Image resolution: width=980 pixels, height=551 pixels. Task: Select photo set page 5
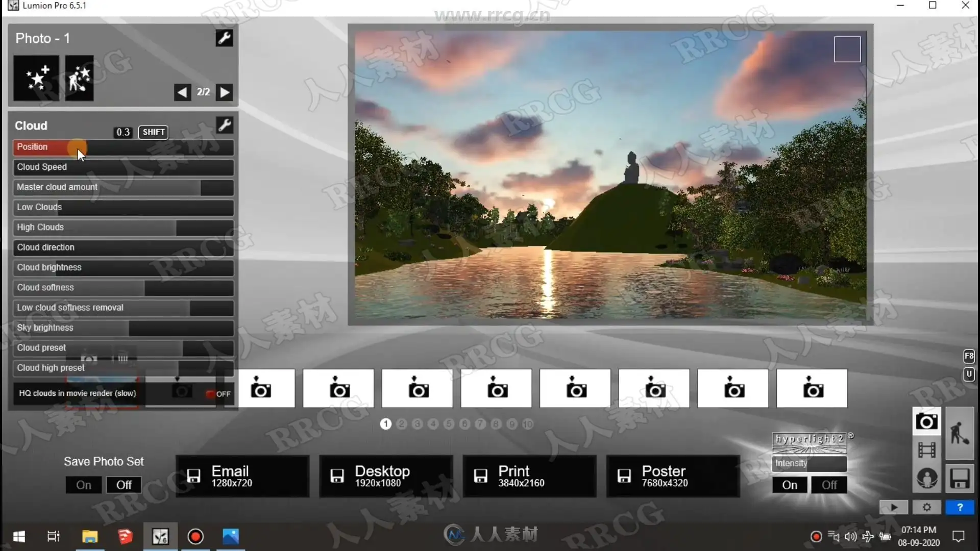point(449,424)
